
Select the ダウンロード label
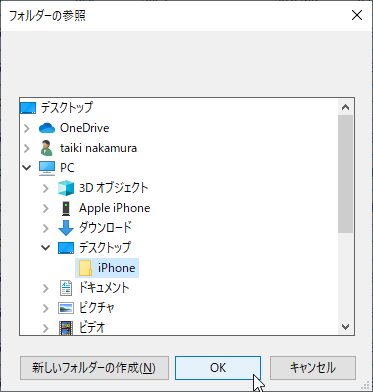coord(105,228)
